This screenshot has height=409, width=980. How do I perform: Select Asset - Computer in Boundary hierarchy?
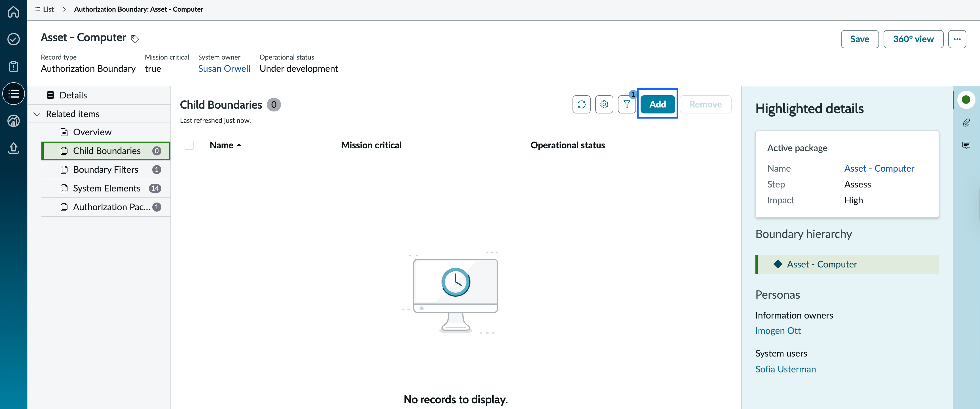pyautogui.click(x=848, y=264)
